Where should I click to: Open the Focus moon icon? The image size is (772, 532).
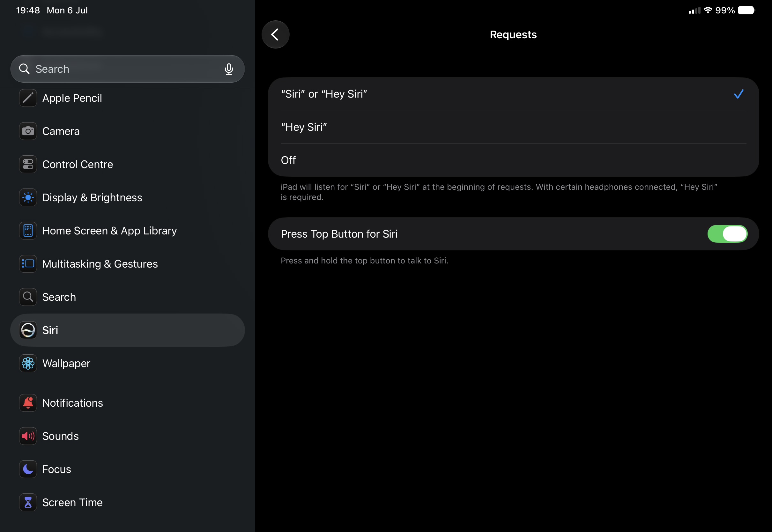[x=28, y=469]
